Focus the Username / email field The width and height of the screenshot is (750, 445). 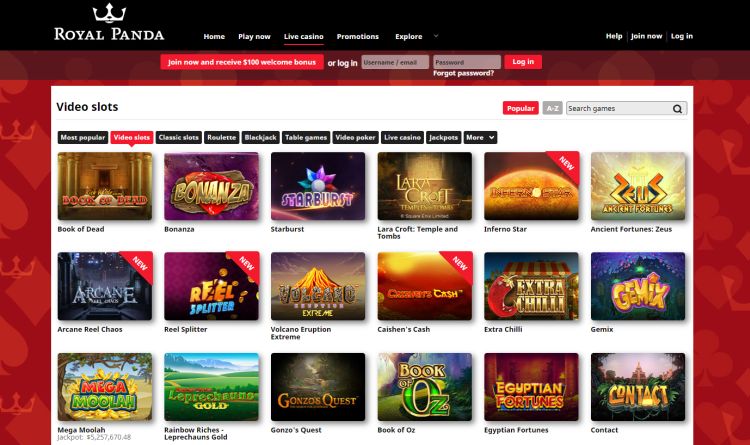(x=395, y=62)
